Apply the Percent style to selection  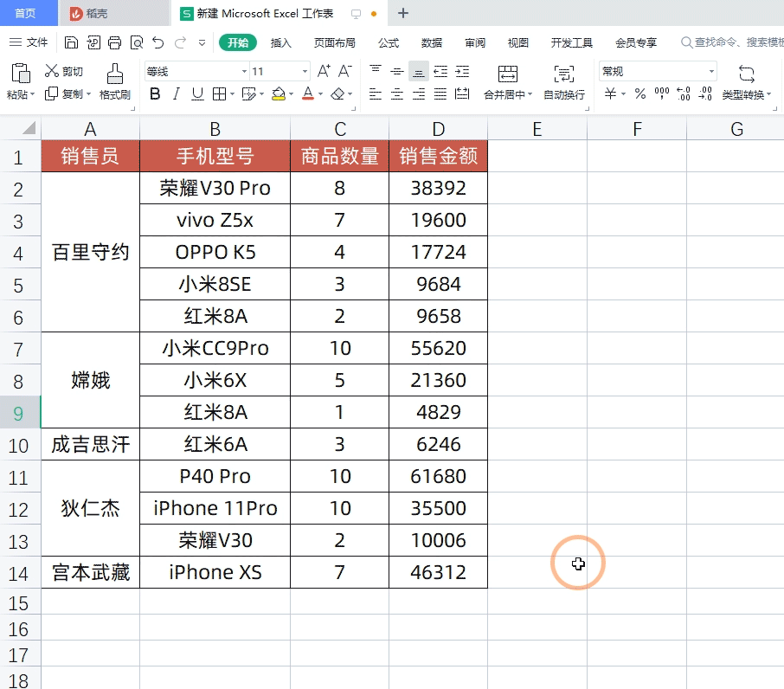click(639, 94)
